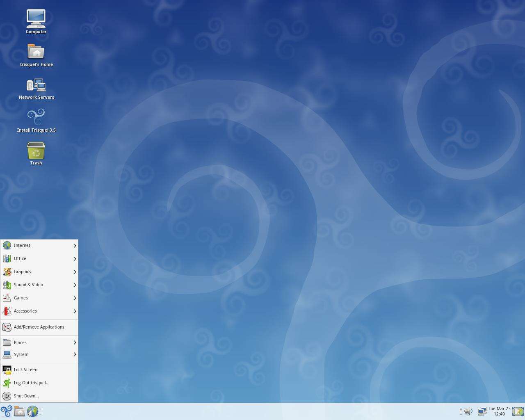Click the Trisquel main menu button in taskbar

pos(6,411)
